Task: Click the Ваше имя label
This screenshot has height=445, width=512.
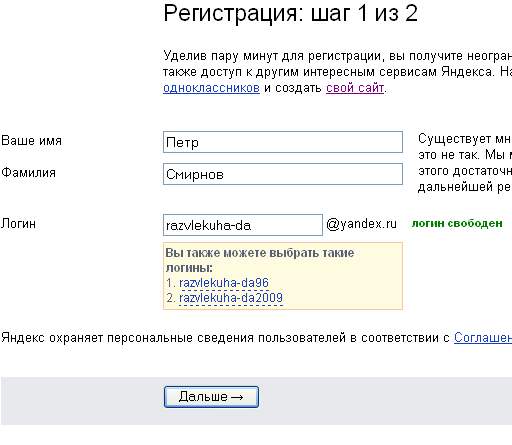Action: 31,141
